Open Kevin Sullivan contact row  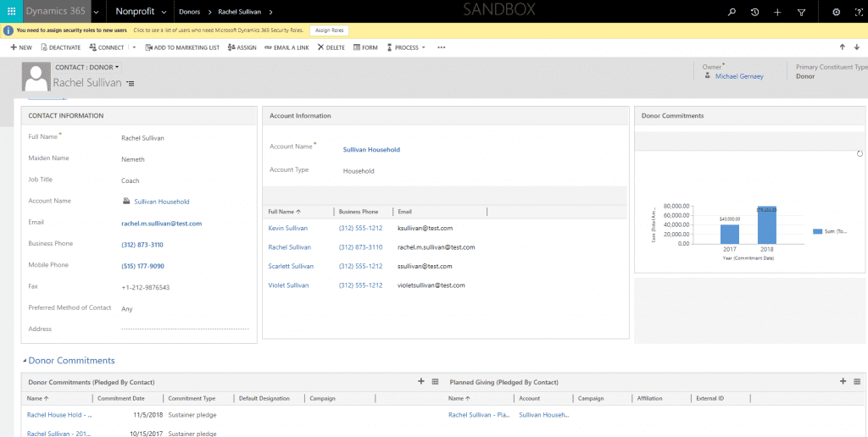(288, 228)
